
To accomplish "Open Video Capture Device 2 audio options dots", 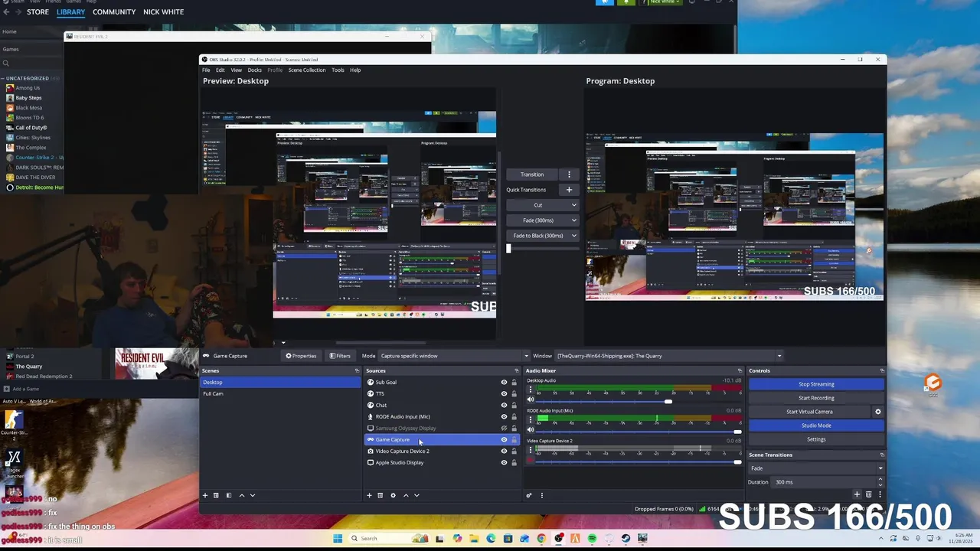I will coord(531,450).
